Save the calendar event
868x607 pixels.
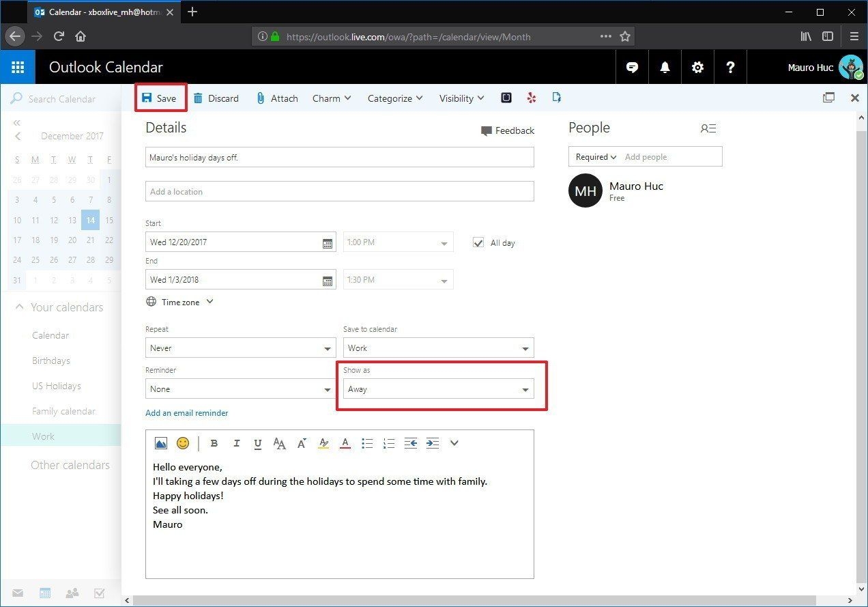point(160,98)
